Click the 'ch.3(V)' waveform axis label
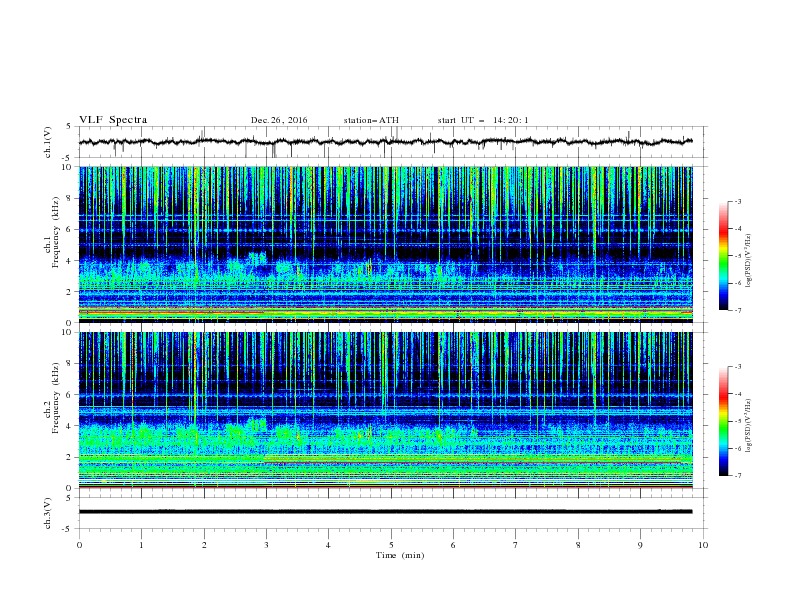 tap(48, 513)
